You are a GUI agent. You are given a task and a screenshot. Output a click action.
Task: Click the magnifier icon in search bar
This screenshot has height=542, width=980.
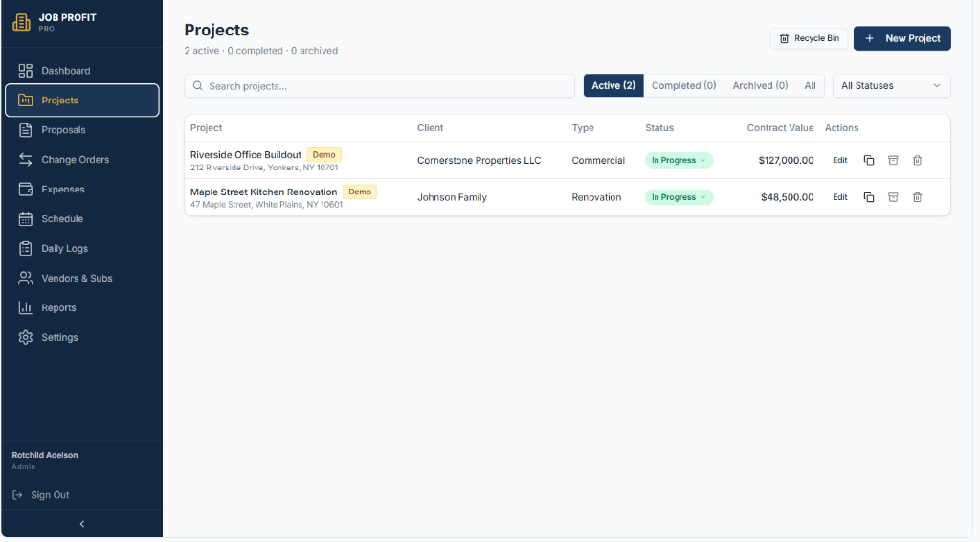tap(197, 85)
